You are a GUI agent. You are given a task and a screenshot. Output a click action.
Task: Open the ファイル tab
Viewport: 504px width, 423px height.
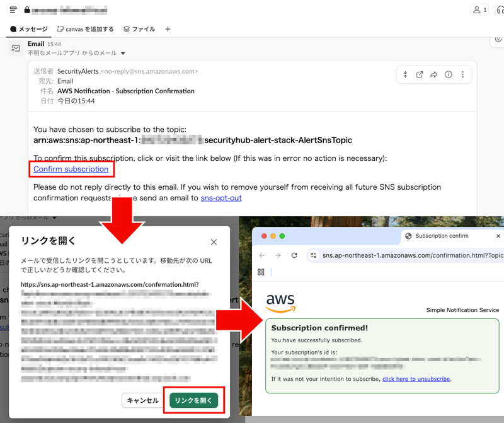point(139,29)
